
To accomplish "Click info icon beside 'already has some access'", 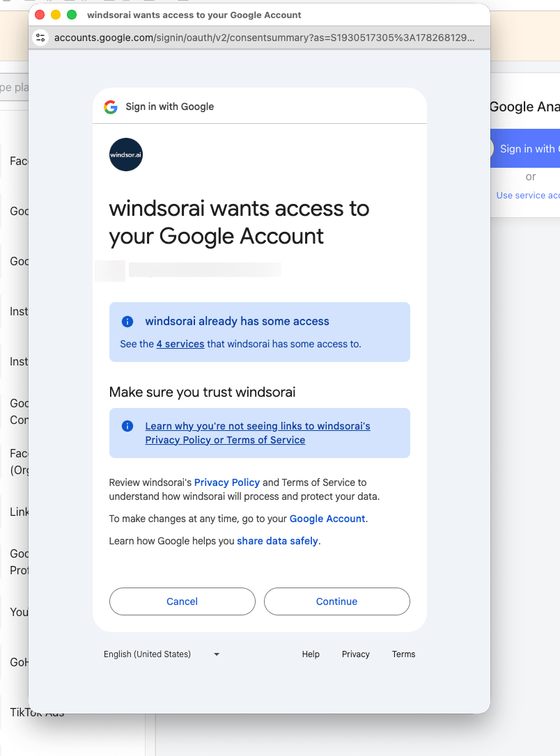I will [127, 322].
